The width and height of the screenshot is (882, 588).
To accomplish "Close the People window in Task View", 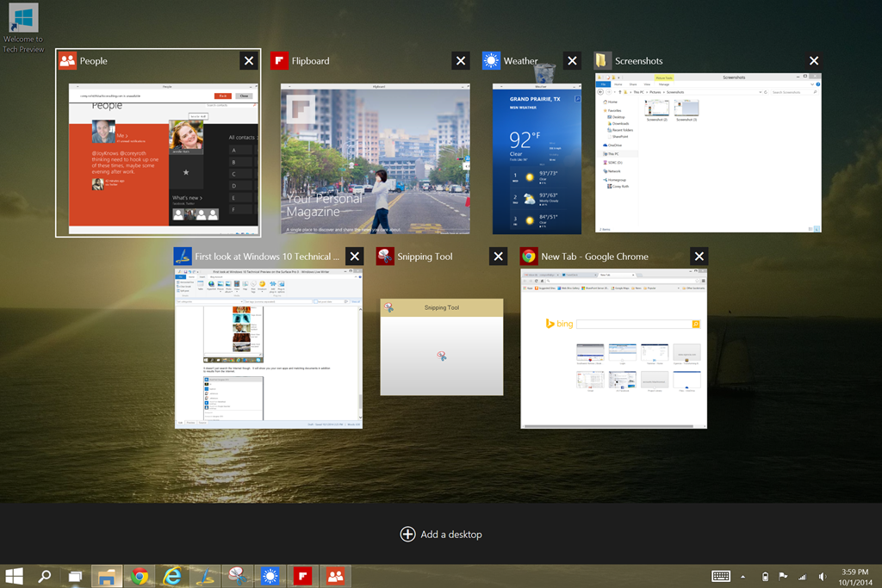I will (x=249, y=61).
